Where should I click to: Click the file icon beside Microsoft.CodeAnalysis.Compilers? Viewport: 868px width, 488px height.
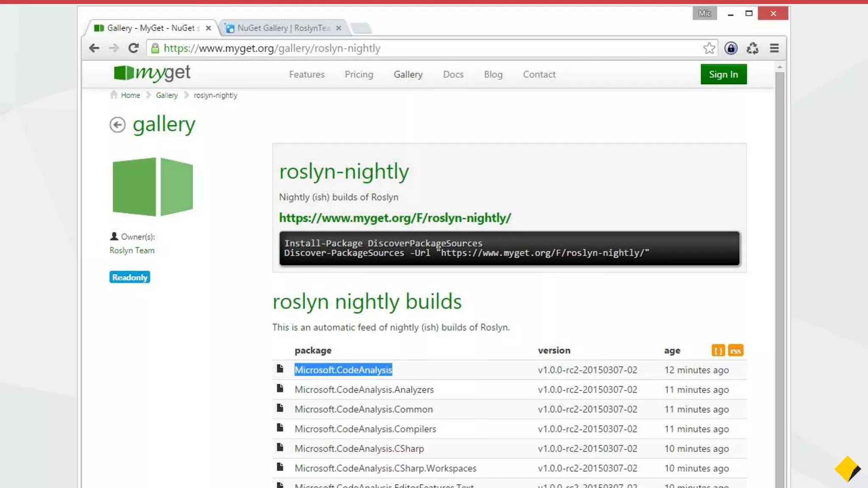[x=280, y=427]
